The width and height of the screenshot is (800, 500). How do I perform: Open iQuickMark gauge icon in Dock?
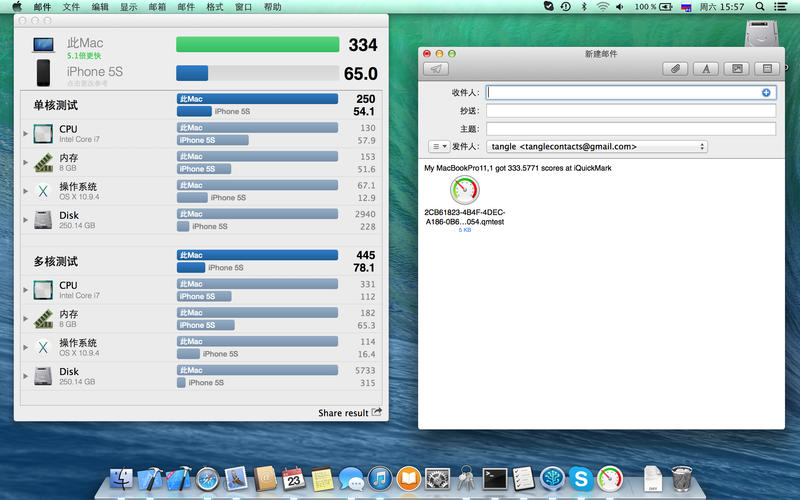610,479
